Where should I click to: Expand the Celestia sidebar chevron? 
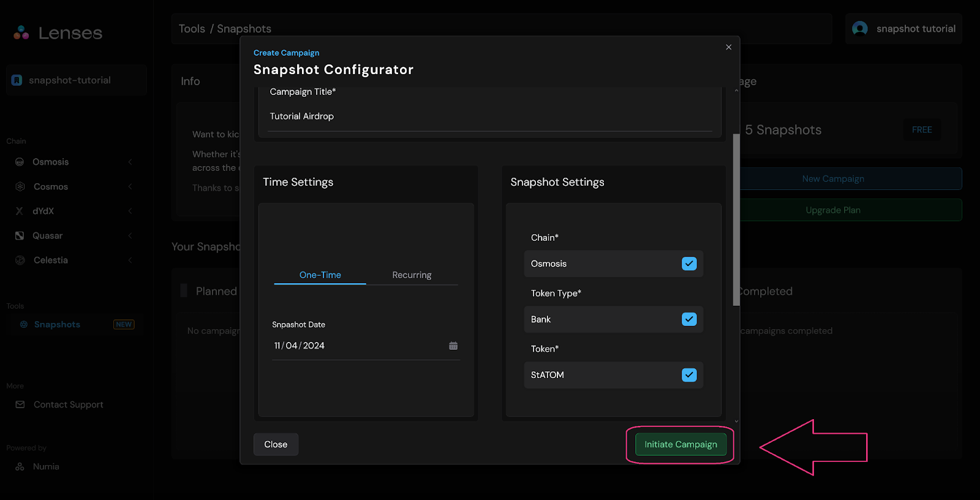[130, 260]
